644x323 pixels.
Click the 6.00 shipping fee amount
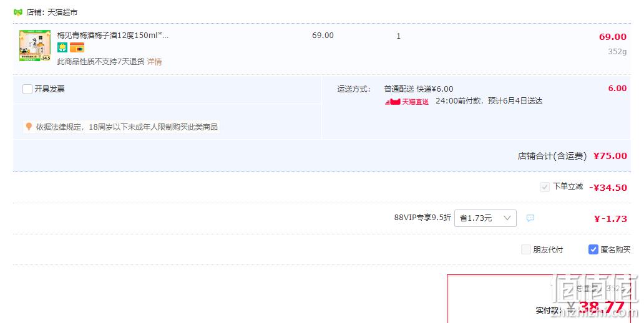(617, 89)
